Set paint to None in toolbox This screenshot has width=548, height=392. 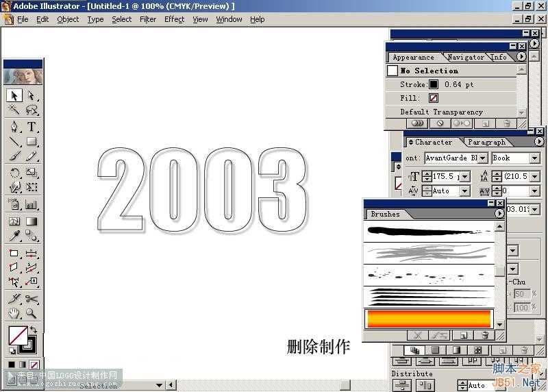coord(34,365)
